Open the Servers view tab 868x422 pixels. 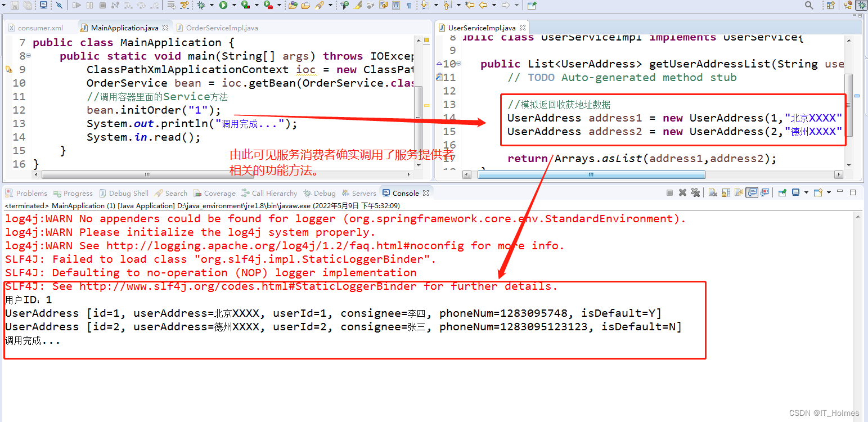(358, 193)
